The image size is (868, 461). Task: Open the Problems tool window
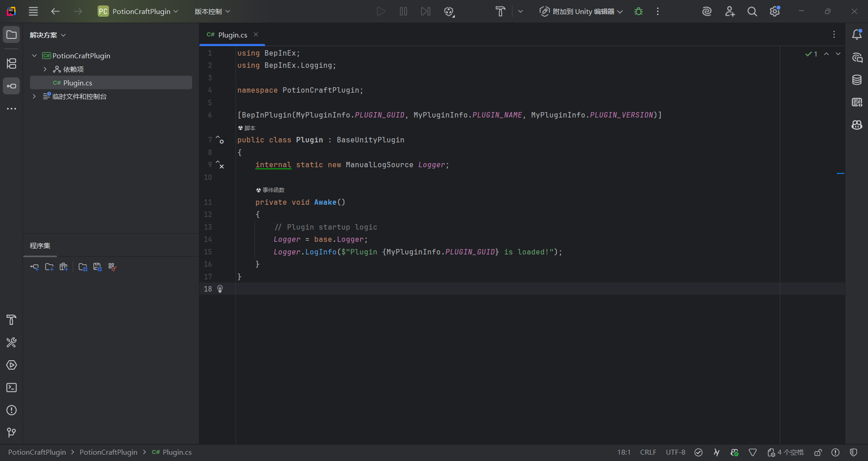(x=11, y=410)
